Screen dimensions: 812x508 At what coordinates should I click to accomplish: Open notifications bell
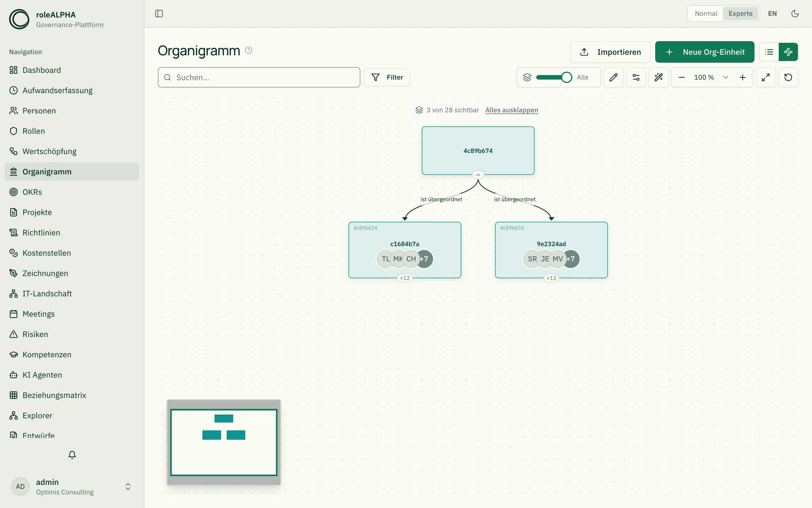click(72, 455)
